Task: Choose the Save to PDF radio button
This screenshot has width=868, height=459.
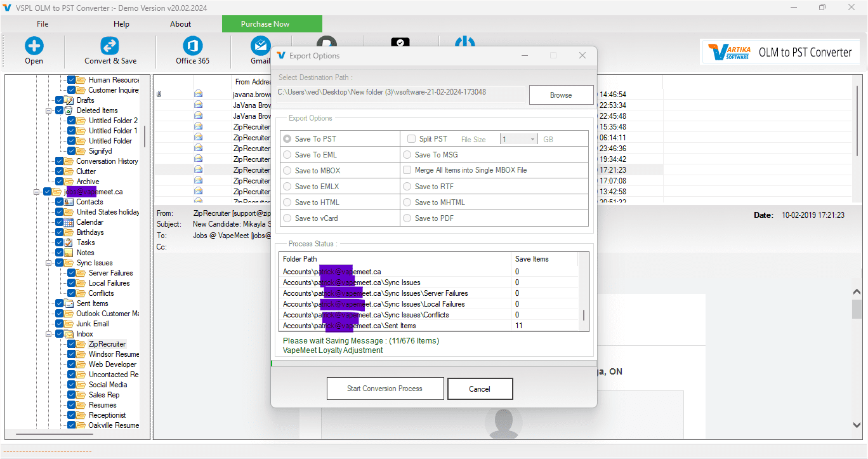Action: 407,218
